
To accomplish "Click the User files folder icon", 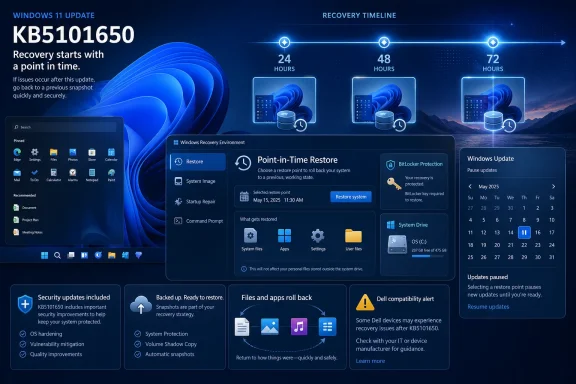I will pyautogui.click(x=353, y=236).
